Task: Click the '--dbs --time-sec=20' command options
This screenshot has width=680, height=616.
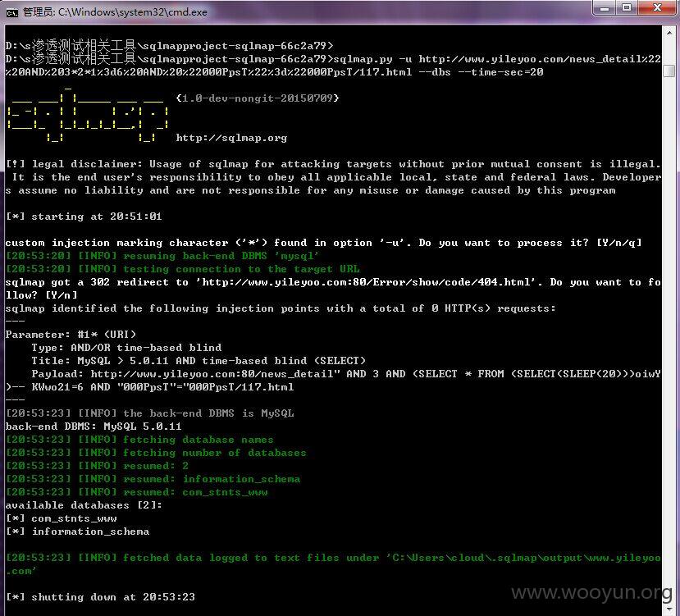Action: click(481, 72)
